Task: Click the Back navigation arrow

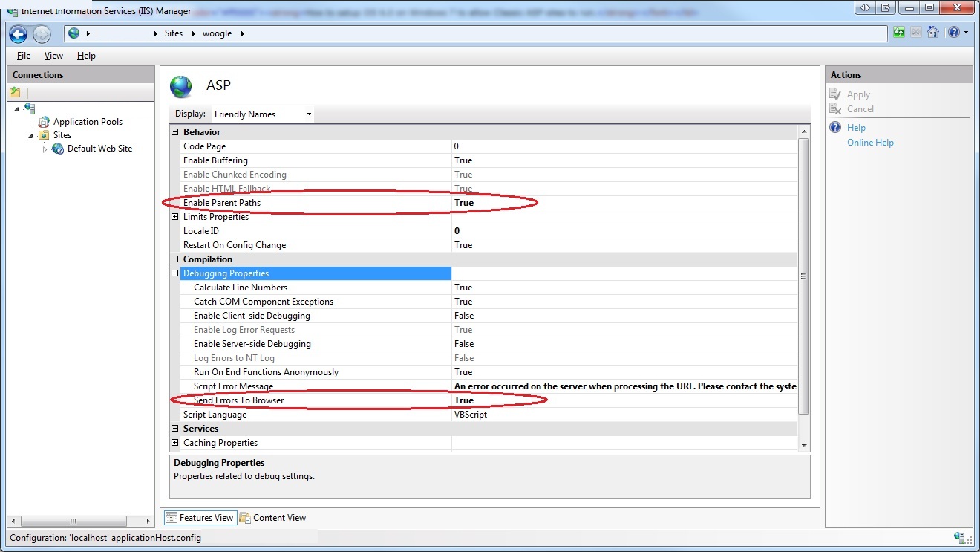Action: (x=19, y=33)
